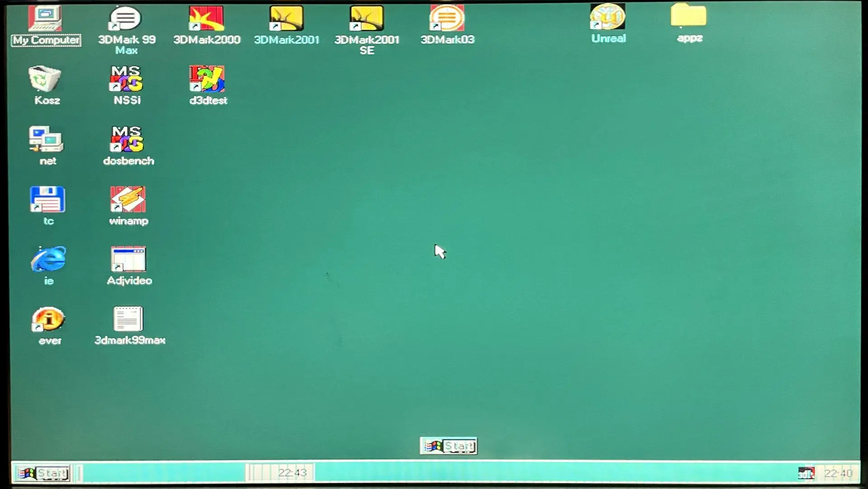The width and height of the screenshot is (868, 489).
Task: Click the floating Start button above taskbar
Action: click(448, 446)
